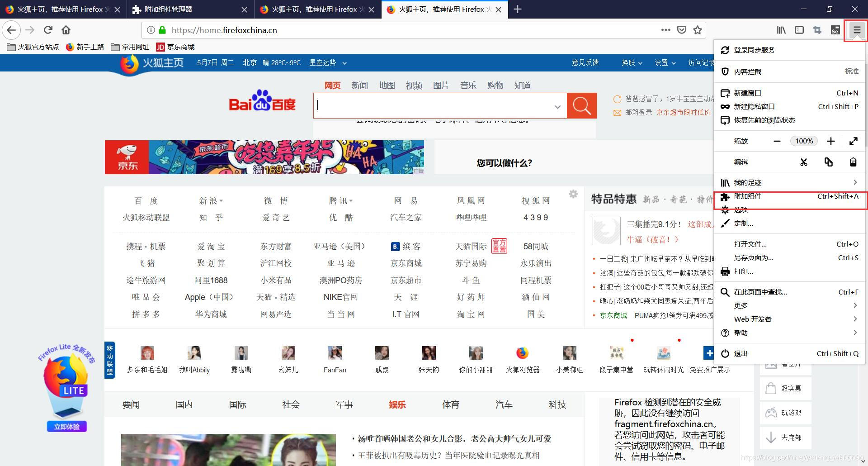Show sidebars toolbar icon
Viewport: 868px width, 466px height.
[799, 30]
